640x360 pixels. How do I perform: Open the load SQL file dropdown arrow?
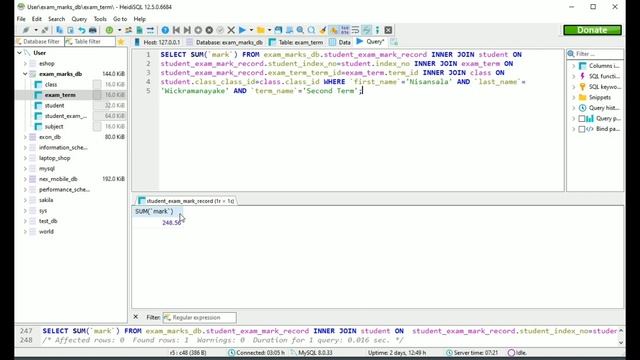(269, 30)
